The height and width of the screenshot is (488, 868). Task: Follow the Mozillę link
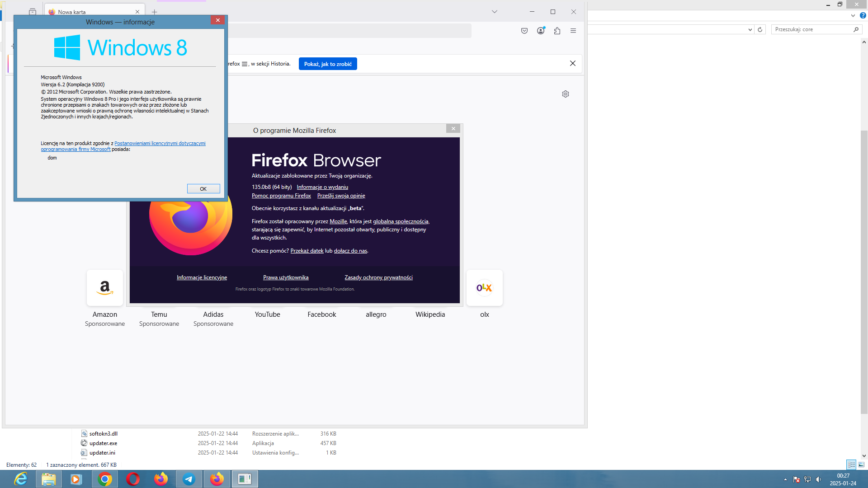338,221
